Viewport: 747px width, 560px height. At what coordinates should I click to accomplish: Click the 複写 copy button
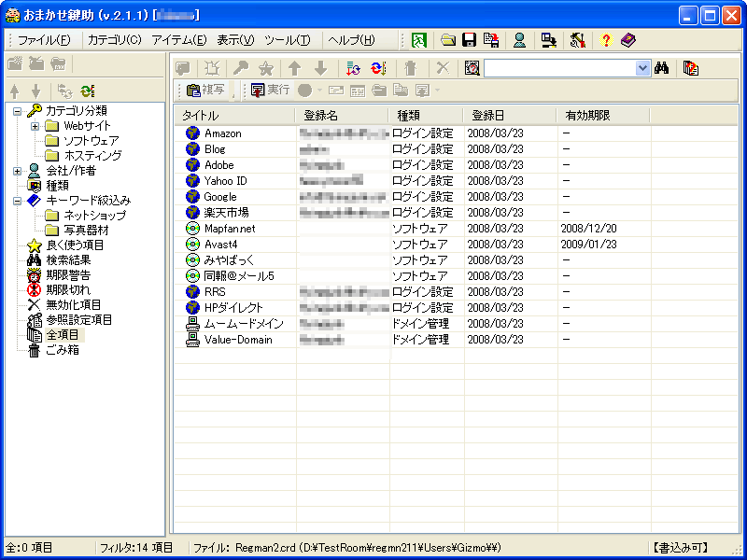[205, 90]
